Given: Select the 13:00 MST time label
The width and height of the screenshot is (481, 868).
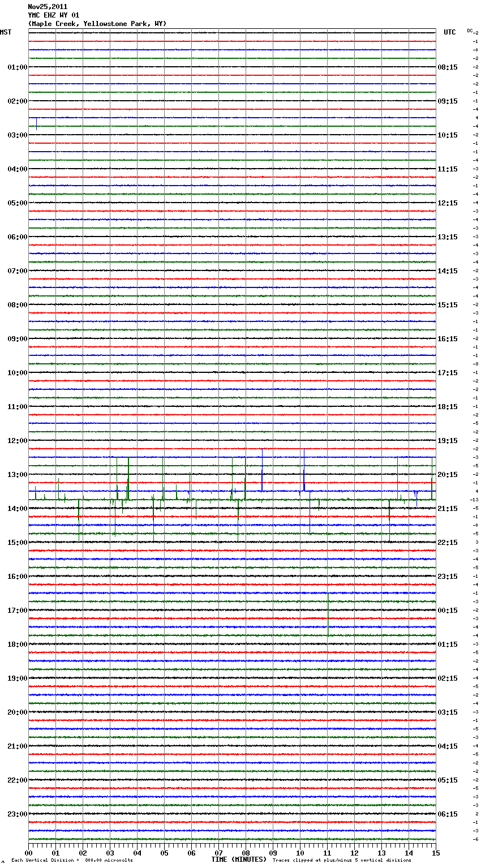Looking at the screenshot, I should [17, 475].
